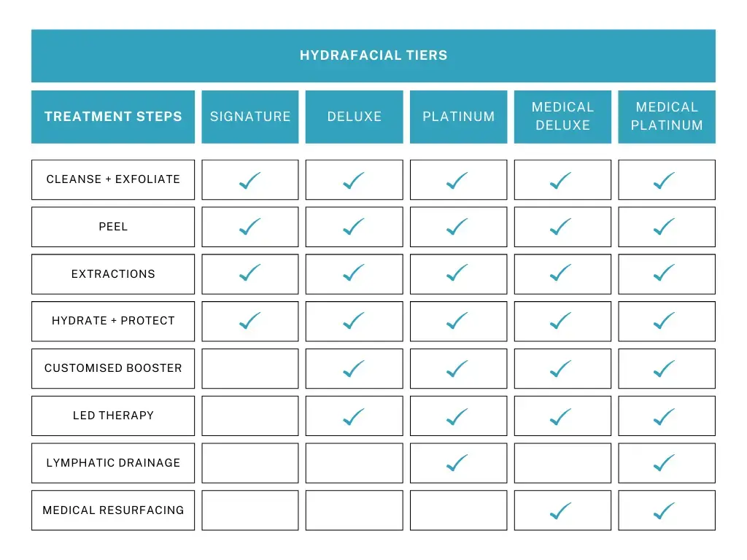
Task: Click the Extractions row label
Action: click(113, 274)
